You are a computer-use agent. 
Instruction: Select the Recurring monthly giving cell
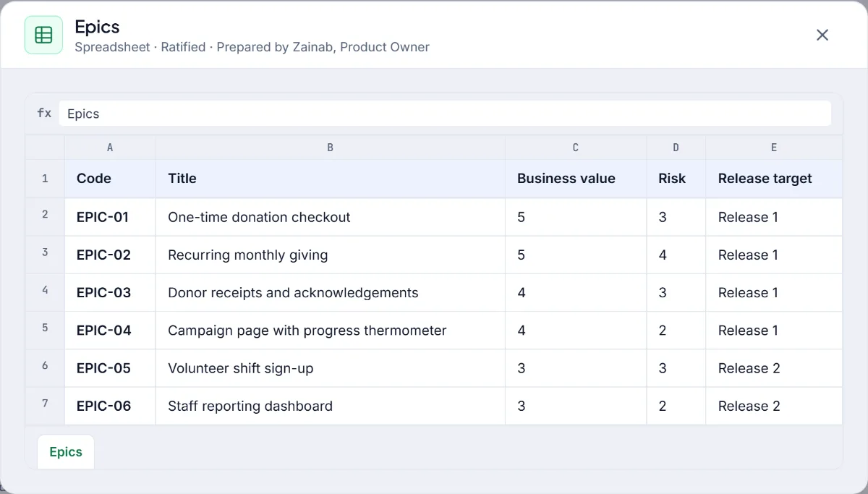331,255
